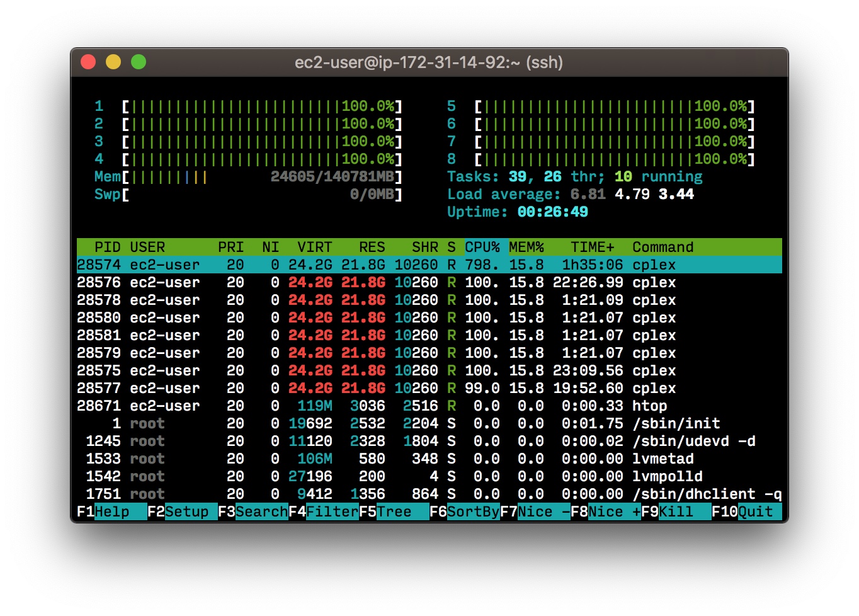Click F3 Search in the bottom bar
This screenshot has width=859, height=616.
coord(253,511)
